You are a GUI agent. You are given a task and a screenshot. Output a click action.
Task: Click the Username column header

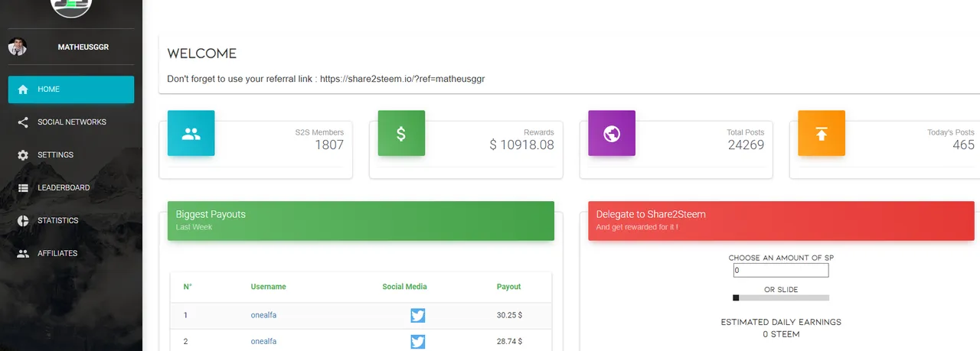(x=268, y=287)
